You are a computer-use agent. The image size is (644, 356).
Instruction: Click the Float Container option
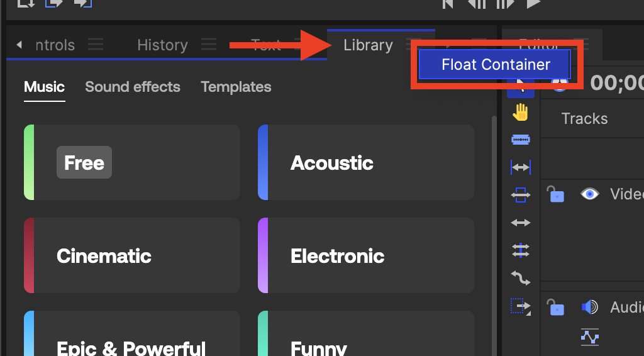[x=496, y=64]
